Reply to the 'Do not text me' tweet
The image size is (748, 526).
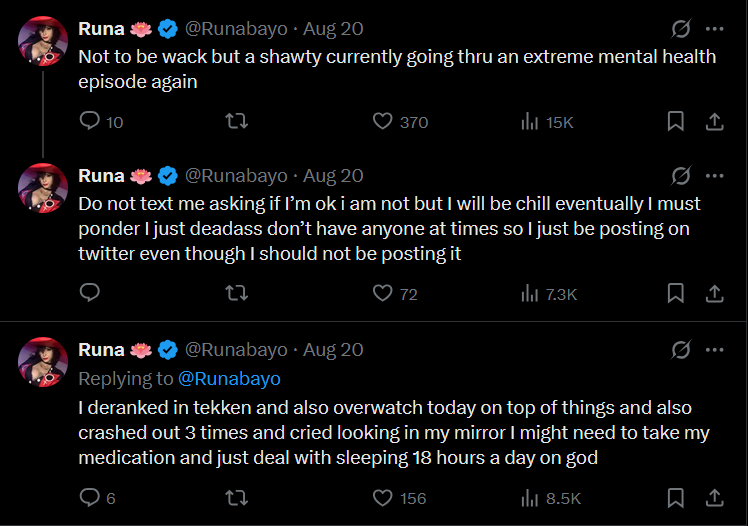[90, 294]
